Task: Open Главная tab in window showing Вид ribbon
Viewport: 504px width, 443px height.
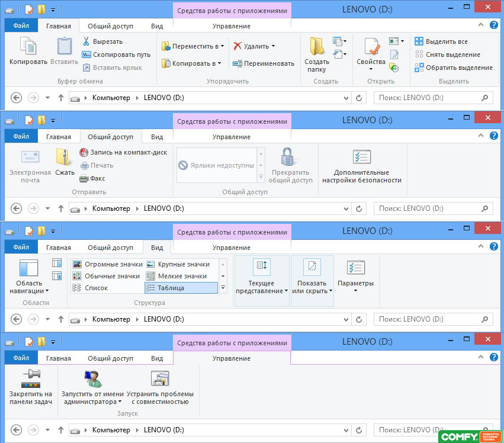Action: (x=59, y=248)
